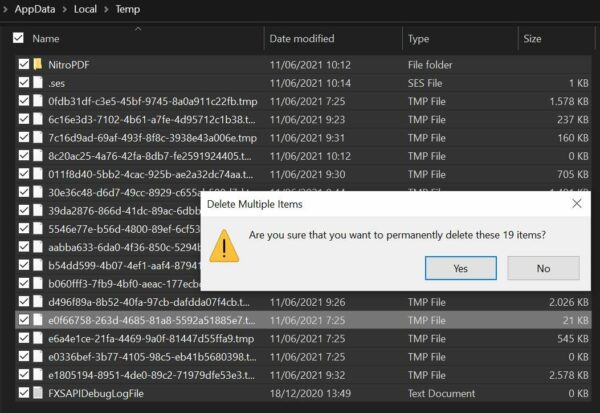600x413 pixels.
Task: Cancel deletion with the No button
Action: (x=543, y=268)
